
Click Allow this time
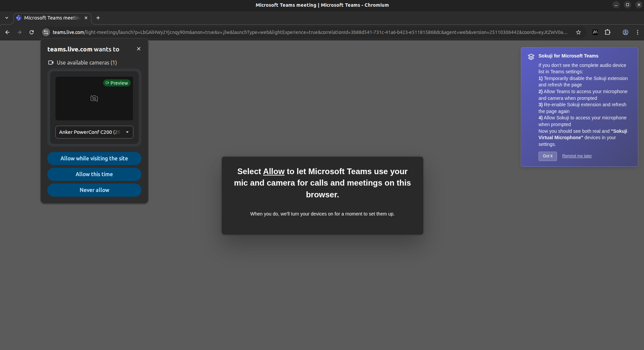coord(94,174)
